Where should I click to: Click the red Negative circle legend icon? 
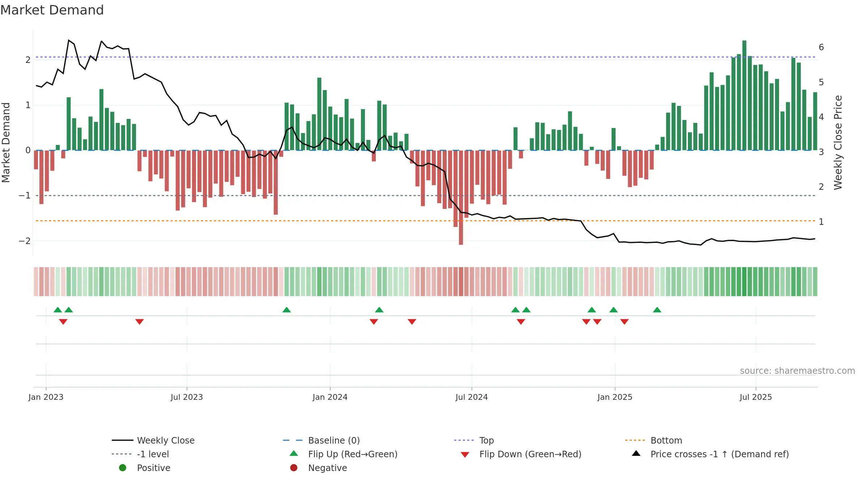(294, 468)
